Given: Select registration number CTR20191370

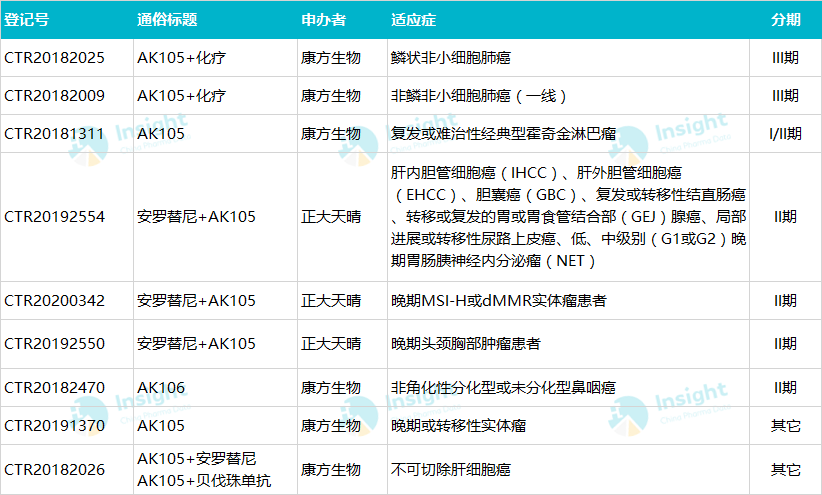Looking at the screenshot, I should pyautogui.click(x=55, y=425).
